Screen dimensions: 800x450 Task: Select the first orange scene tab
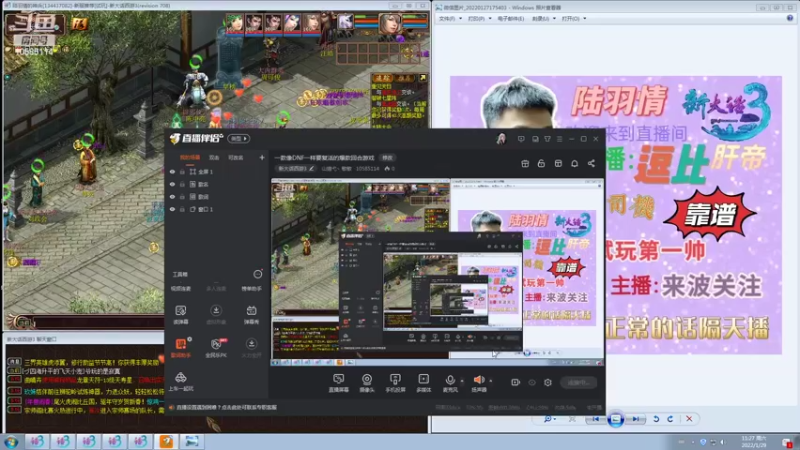(190, 158)
